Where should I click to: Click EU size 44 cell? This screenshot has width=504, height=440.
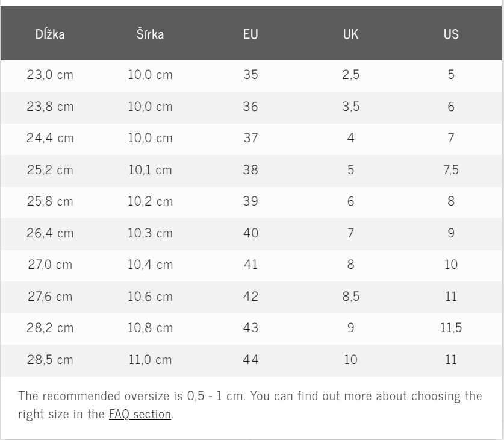coord(250,360)
